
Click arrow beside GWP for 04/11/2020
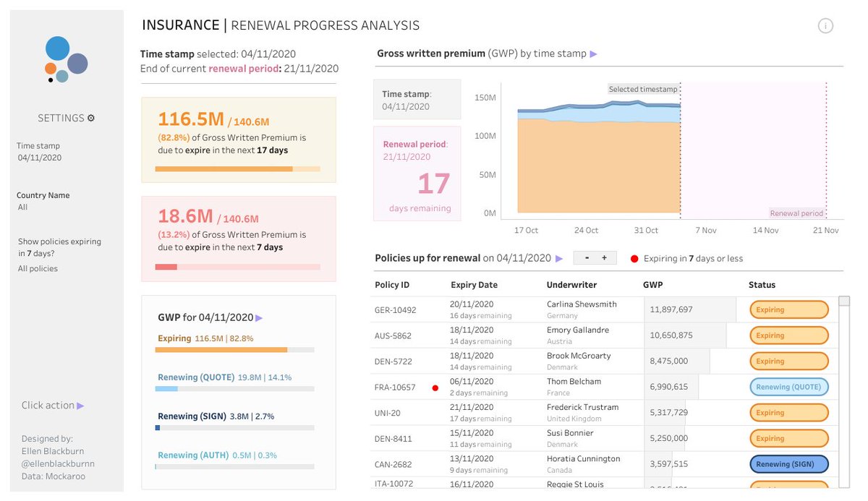(259, 318)
